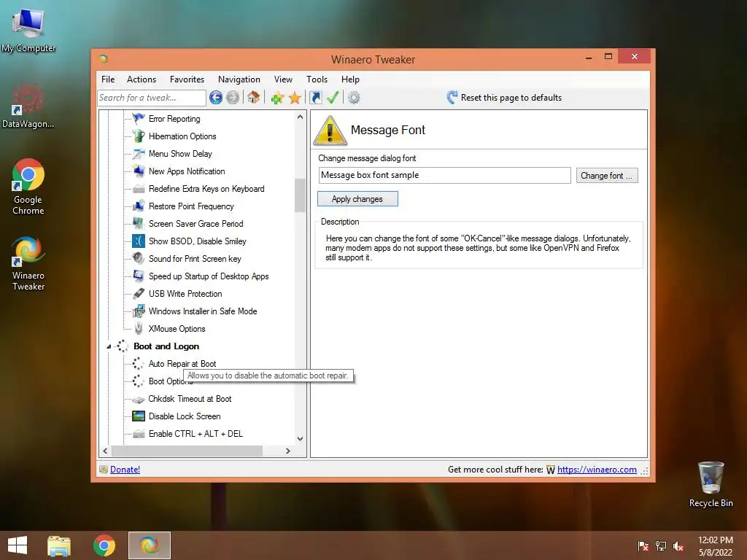Screen dimensions: 747x560
Task: Click the Message box font sample field
Action: (444, 175)
